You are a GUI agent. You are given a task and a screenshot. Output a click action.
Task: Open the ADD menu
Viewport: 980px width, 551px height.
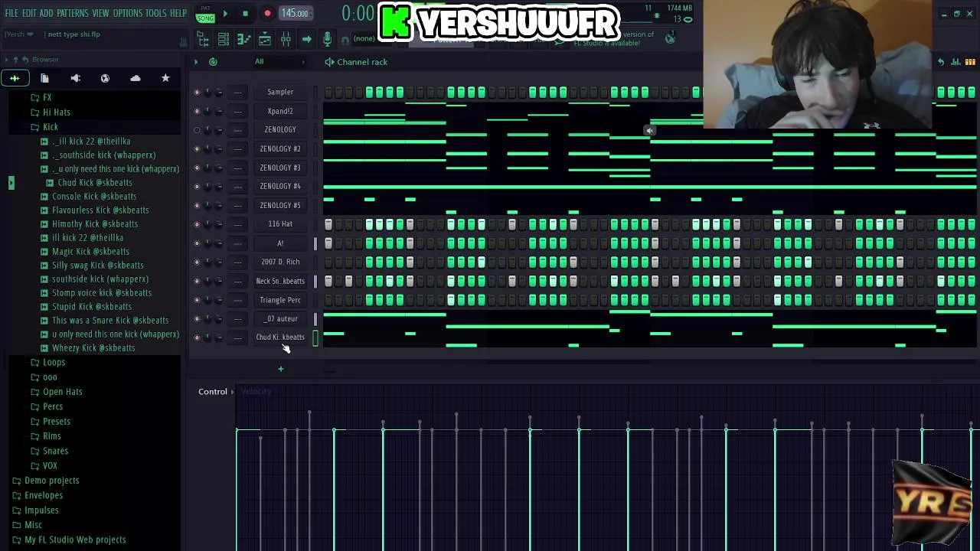pos(47,13)
